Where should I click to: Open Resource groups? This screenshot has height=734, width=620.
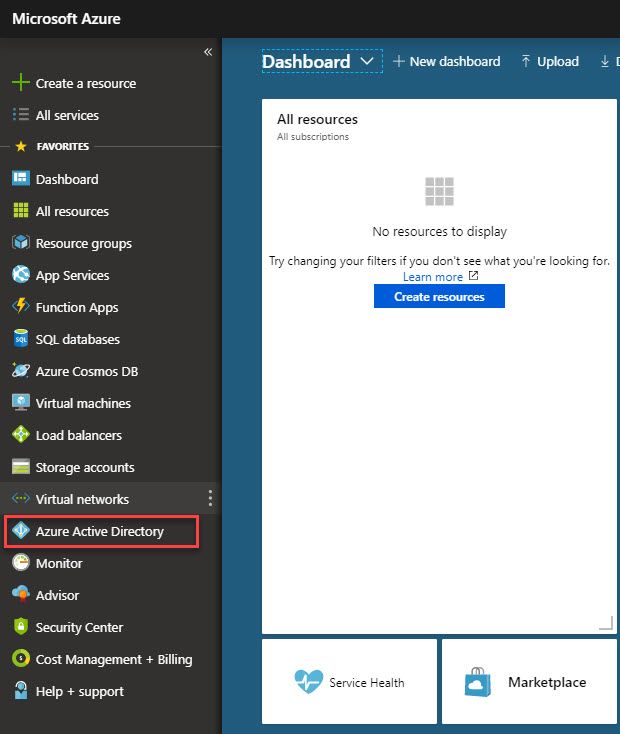84,243
